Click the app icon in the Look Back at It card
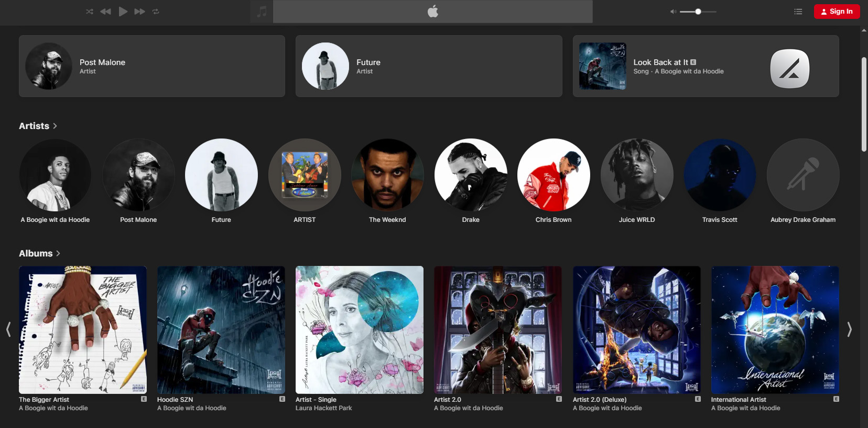The width and height of the screenshot is (868, 428). point(790,69)
